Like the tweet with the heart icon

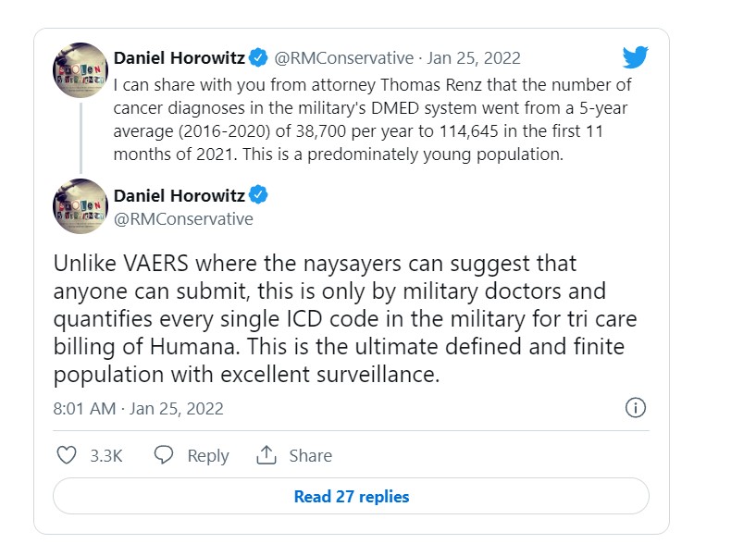click(67, 455)
